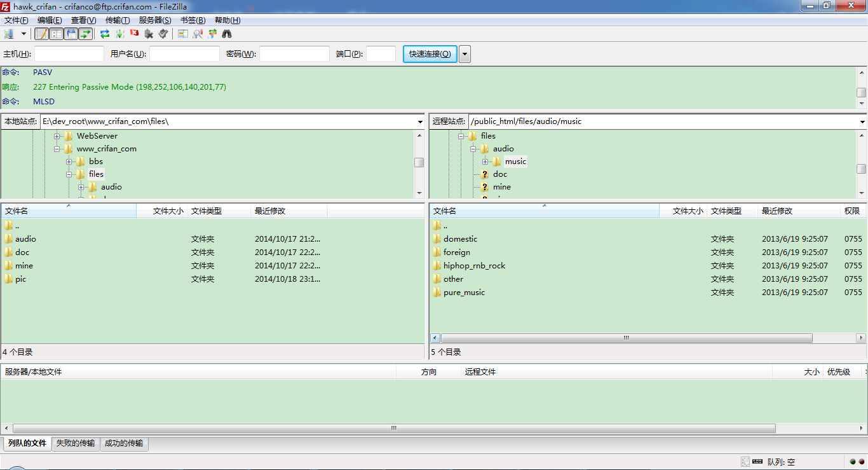Click the 227 Entering Passive Mode log line

coord(130,87)
